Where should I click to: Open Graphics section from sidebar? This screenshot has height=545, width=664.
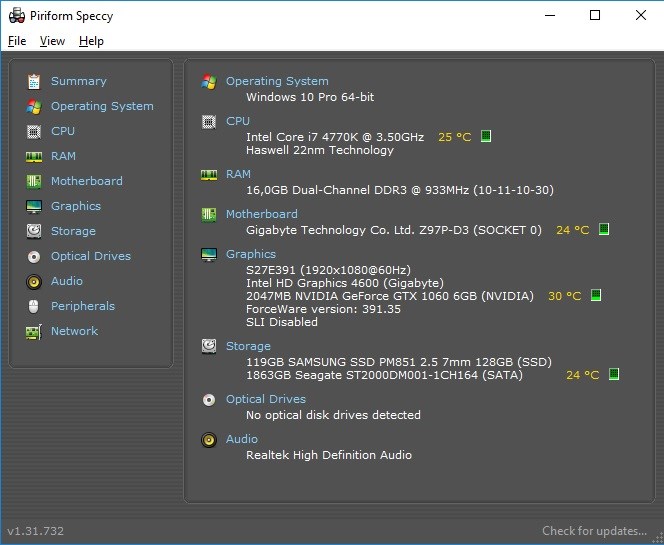(x=76, y=206)
